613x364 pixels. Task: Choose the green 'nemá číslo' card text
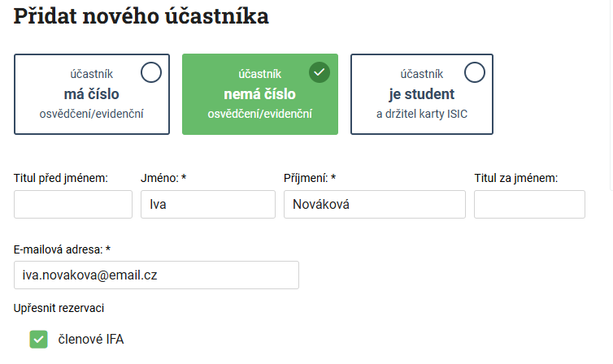point(259,94)
